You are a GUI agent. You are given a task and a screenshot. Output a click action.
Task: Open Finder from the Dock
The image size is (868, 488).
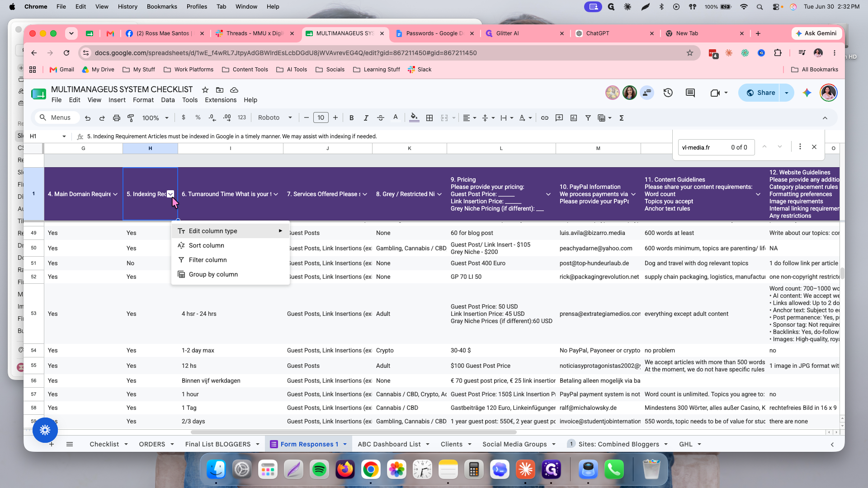(x=216, y=470)
